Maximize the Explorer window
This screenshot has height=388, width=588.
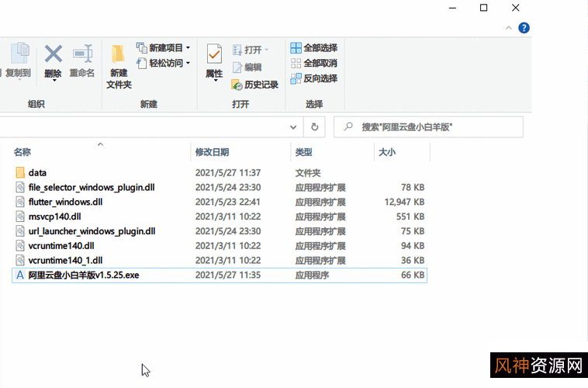coord(484,8)
